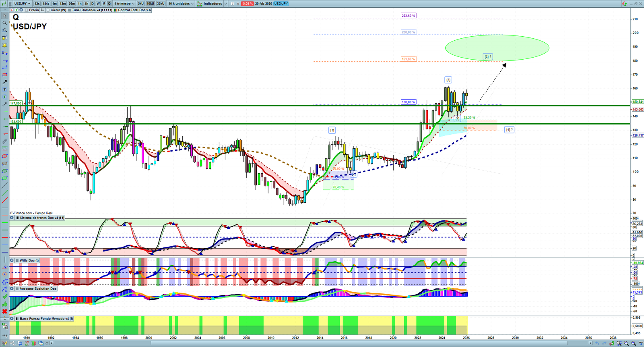Select the W weekly timeframe
Screen dimensions: 644x347
click(x=98, y=4)
